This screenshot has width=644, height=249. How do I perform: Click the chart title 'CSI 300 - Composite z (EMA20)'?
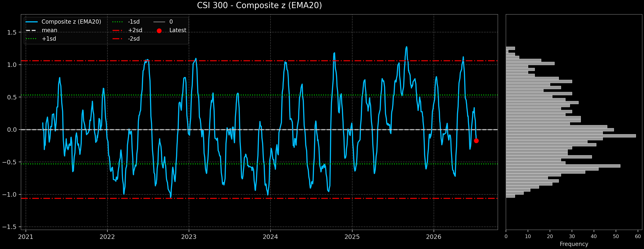pyautogui.click(x=259, y=5)
